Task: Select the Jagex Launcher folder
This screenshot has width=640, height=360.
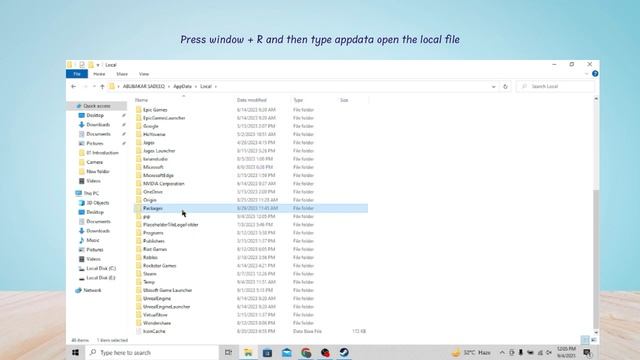Action: (159, 151)
